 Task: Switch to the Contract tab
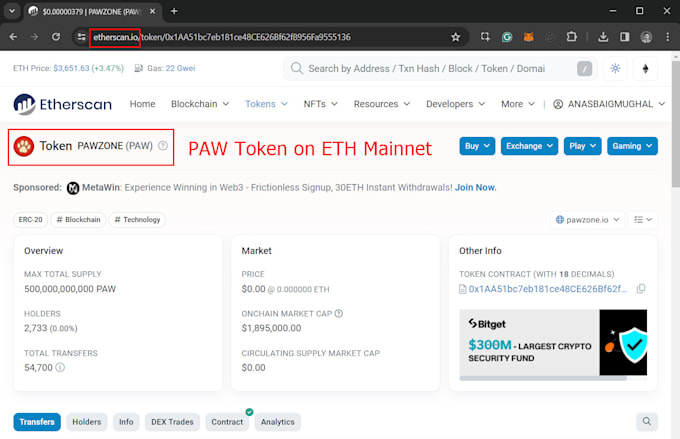tap(227, 422)
